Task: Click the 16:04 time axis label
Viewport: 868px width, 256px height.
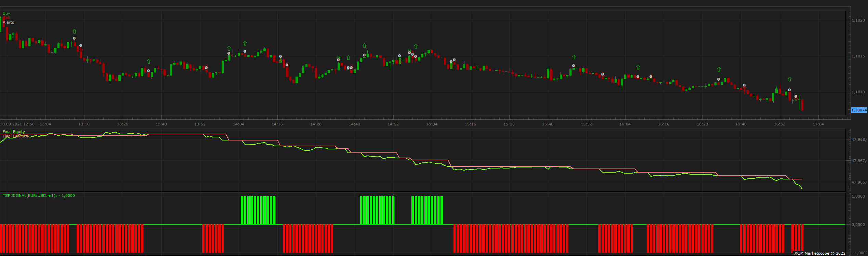Action: point(625,124)
